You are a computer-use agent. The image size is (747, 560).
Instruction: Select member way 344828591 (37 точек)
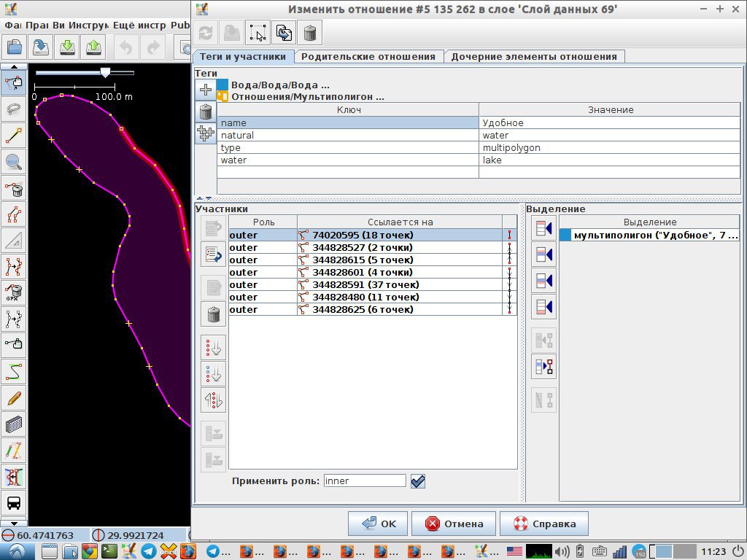click(400, 284)
